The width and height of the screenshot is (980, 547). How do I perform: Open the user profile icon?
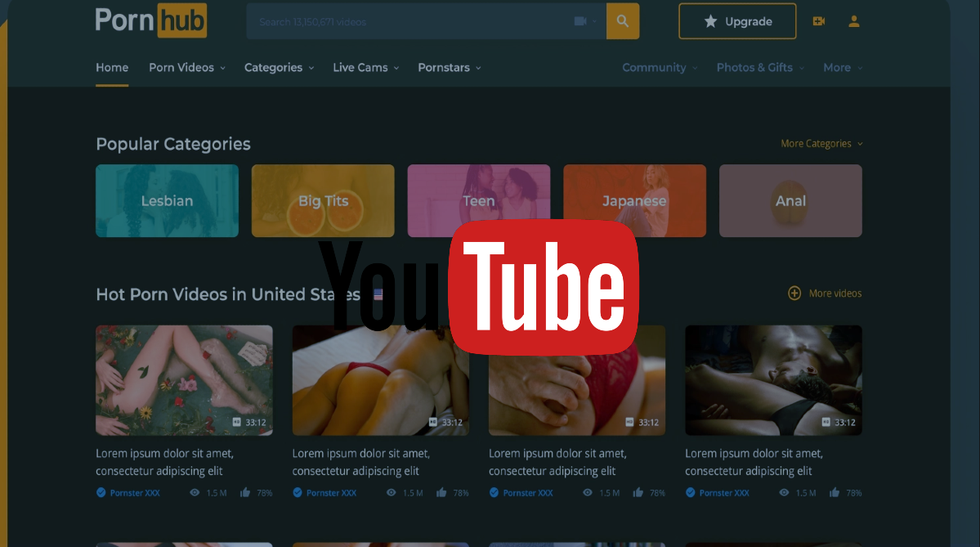(854, 21)
